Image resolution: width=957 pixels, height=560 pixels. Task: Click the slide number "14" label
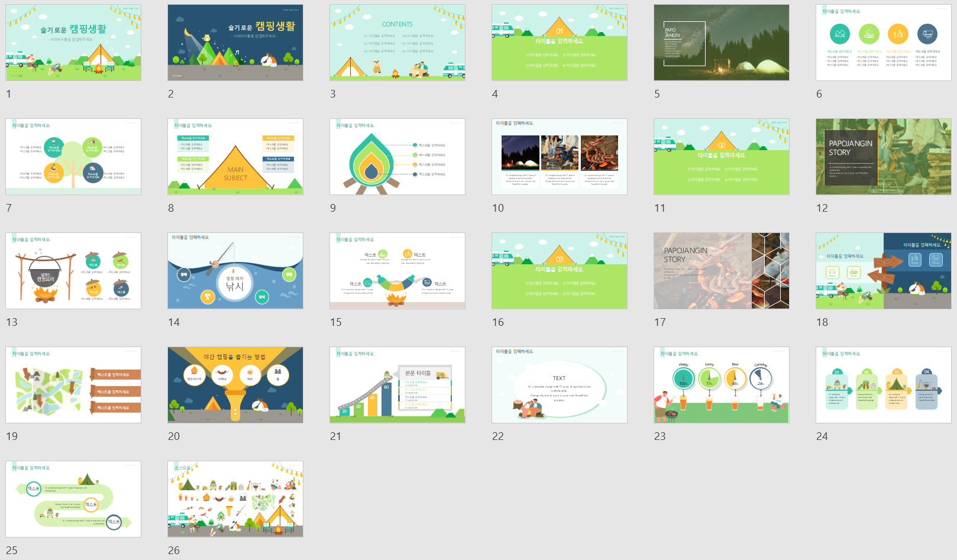point(174,322)
